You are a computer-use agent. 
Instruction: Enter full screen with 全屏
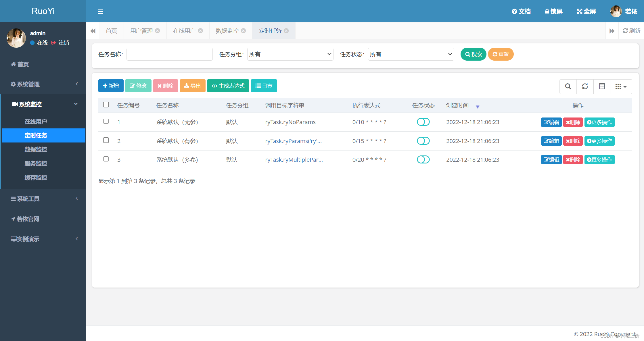(586, 11)
